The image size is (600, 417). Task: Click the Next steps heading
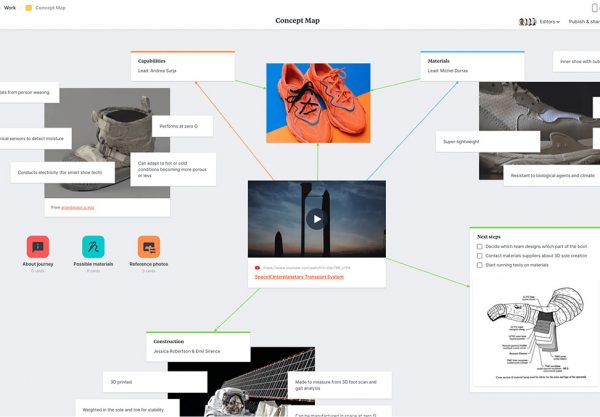[489, 237]
